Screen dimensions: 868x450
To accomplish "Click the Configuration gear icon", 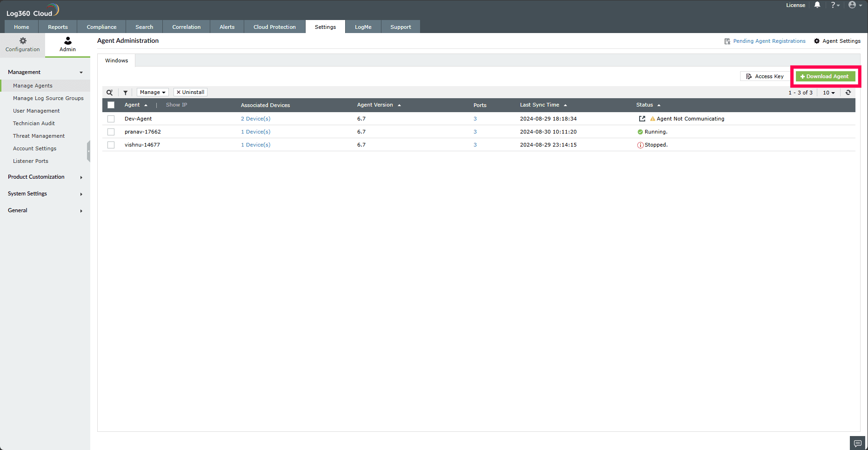I will 23,41.
